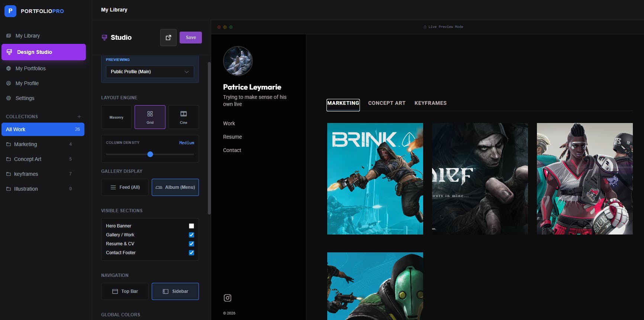Open the football player artwork thumbnail
Screen dimensions: 644x320
click(585, 179)
